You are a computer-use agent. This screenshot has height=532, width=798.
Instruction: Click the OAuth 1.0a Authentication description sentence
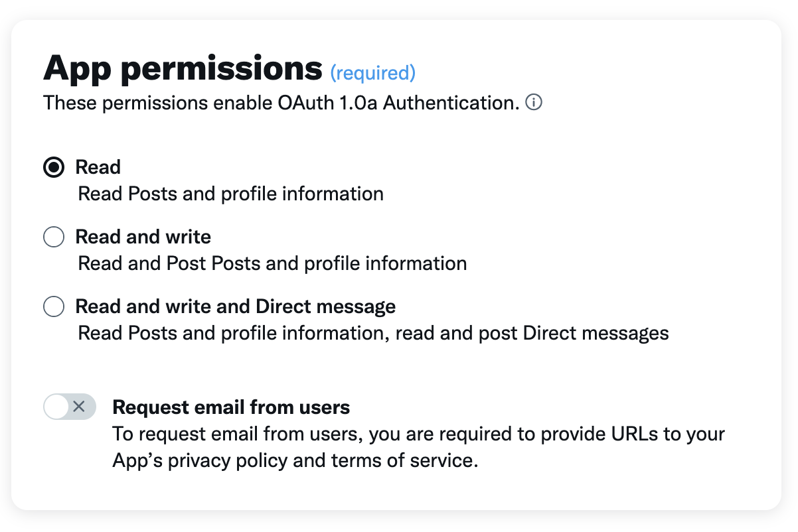[281, 103]
